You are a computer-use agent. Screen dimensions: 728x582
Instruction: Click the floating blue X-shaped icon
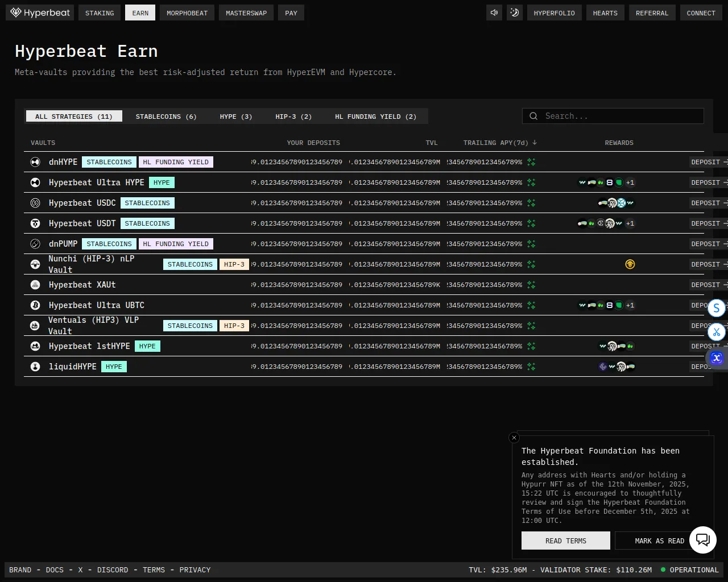coord(717,357)
